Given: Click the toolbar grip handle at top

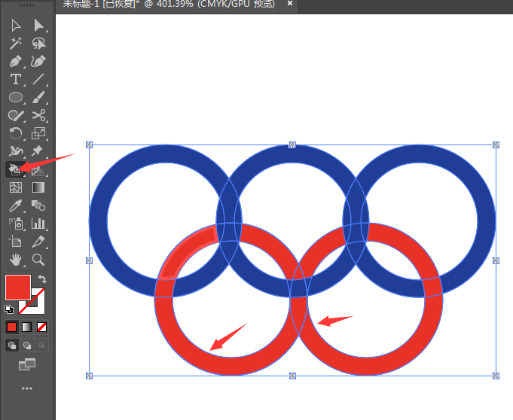Looking at the screenshot, I should point(26,5).
